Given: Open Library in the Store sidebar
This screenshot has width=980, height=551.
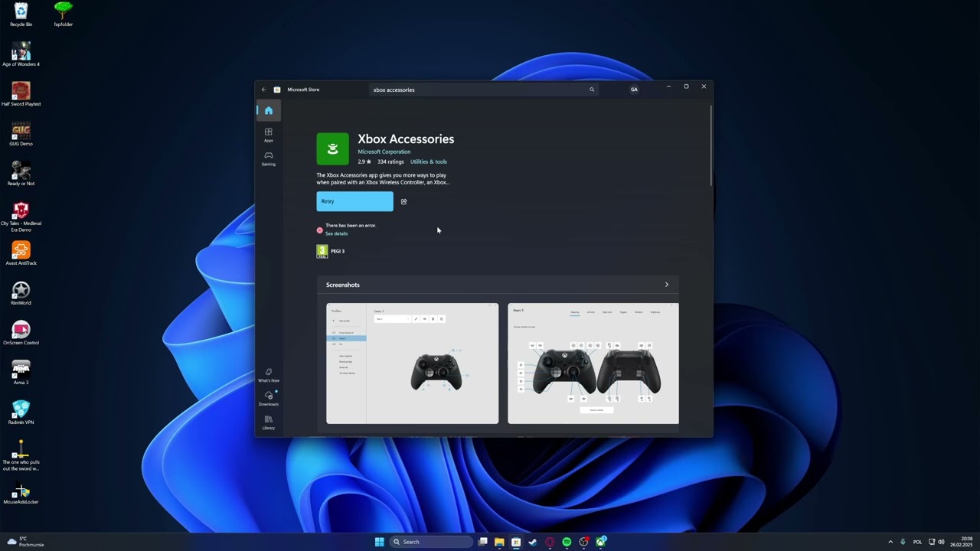Looking at the screenshot, I should 268,422.
